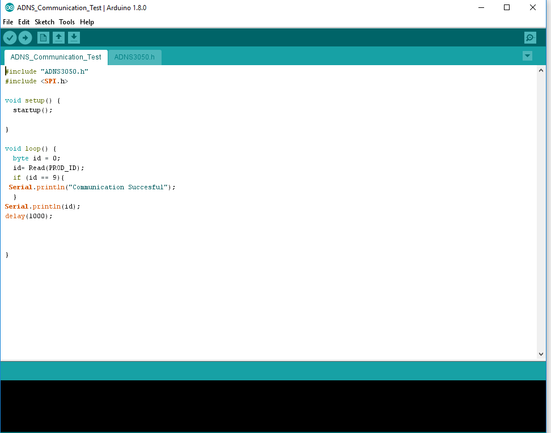This screenshot has height=433, width=551.
Task: Open the Edit menu
Action: point(24,22)
